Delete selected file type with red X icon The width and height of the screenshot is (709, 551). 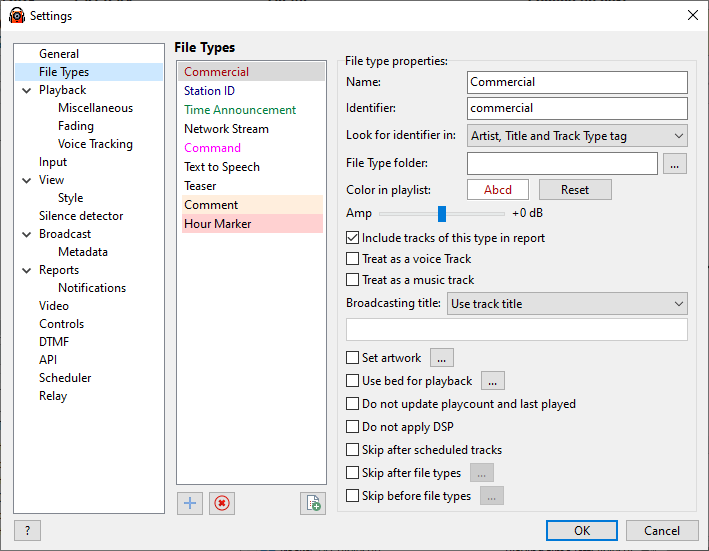222,503
